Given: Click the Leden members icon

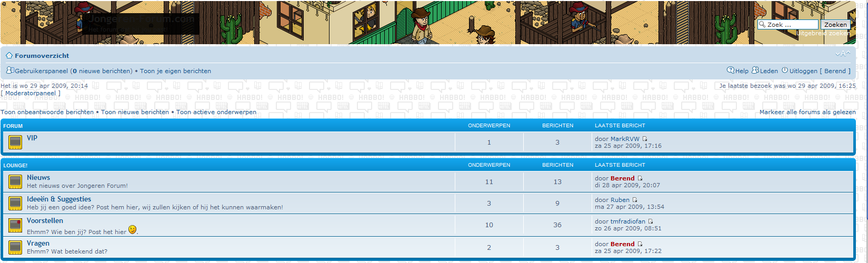Looking at the screenshot, I should (x=755, y=70).
